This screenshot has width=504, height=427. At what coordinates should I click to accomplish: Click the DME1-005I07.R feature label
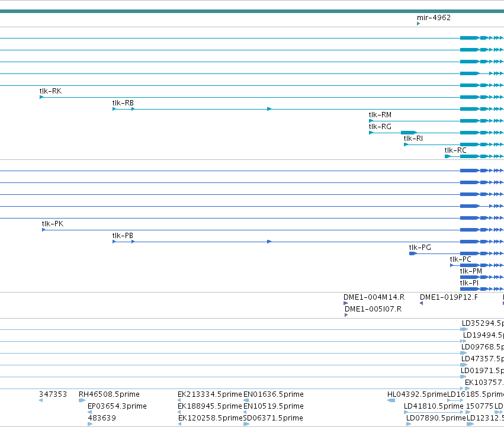point(373,309)
